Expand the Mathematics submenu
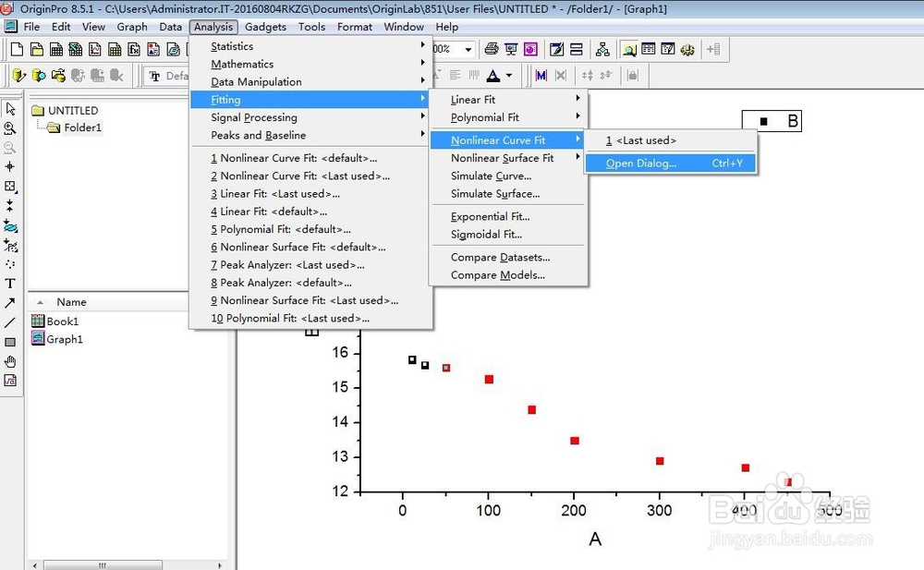Screen dimensions: 924x570 coord(310,64)
